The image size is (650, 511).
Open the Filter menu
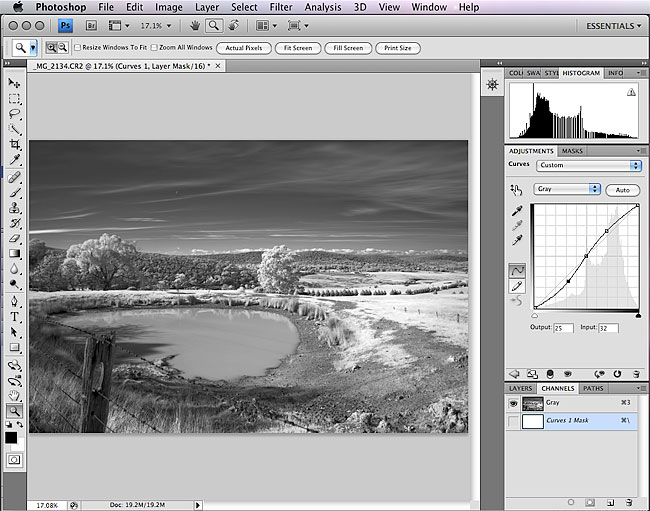click(x=280, y=7)
